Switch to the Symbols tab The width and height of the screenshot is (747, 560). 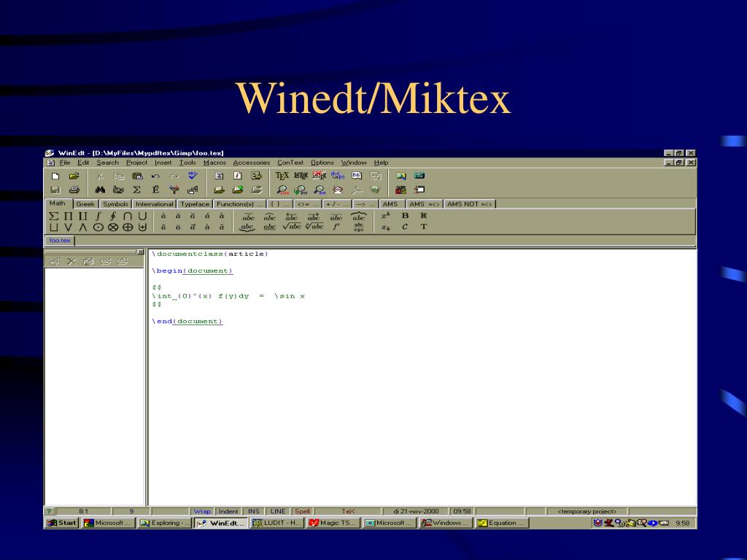click(115, 204)
